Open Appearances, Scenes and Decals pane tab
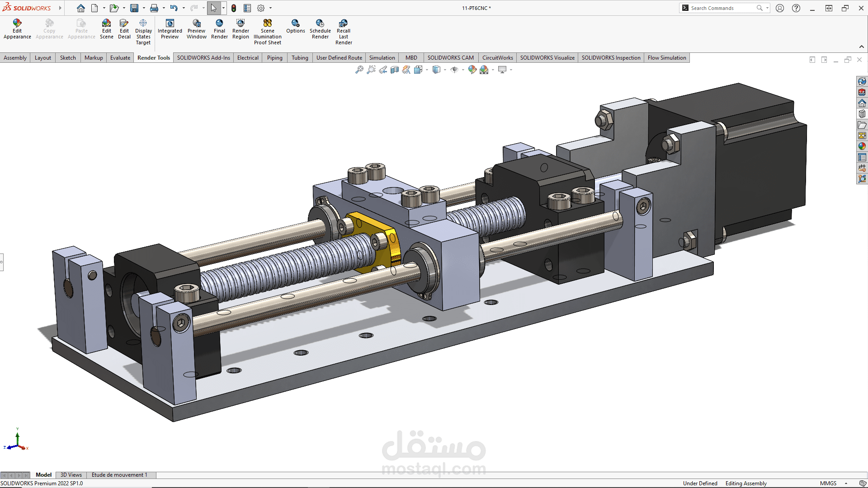Viewport: 868px width, 488px height. point(862,146)
